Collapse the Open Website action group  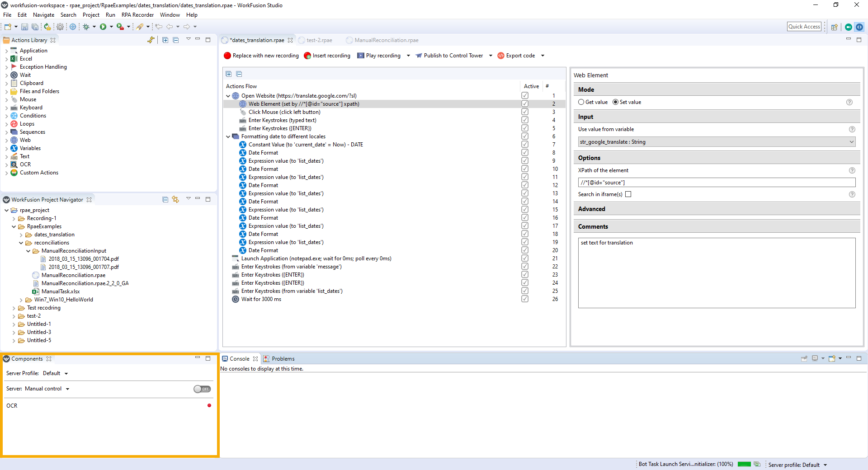coord(228,96)
